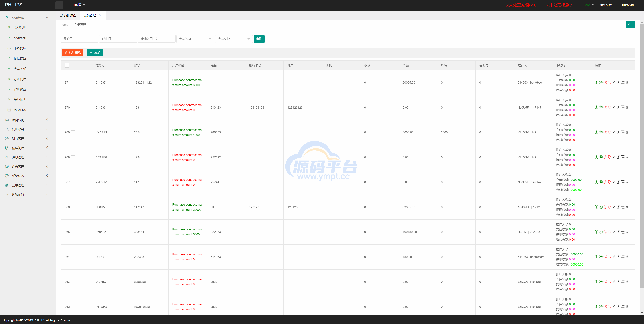Open the root user dropdown
The image size is (644, 324).
click(589, 5)
